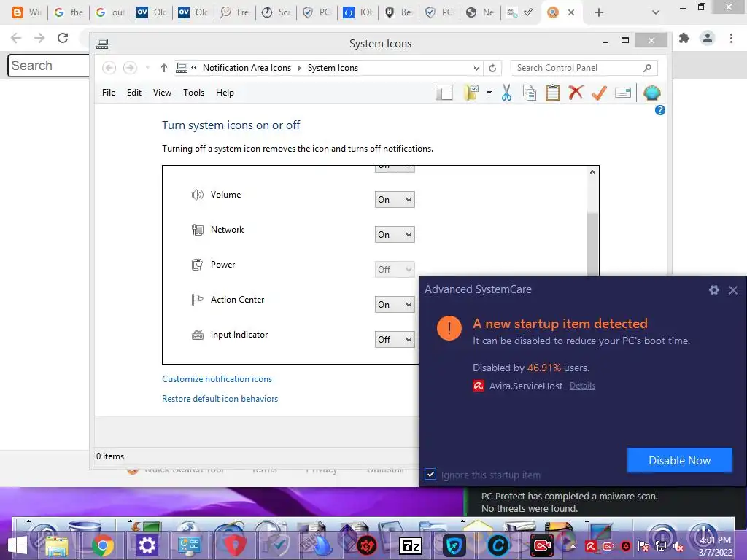Click the muted volume tray icon

[x=678, y=547]
